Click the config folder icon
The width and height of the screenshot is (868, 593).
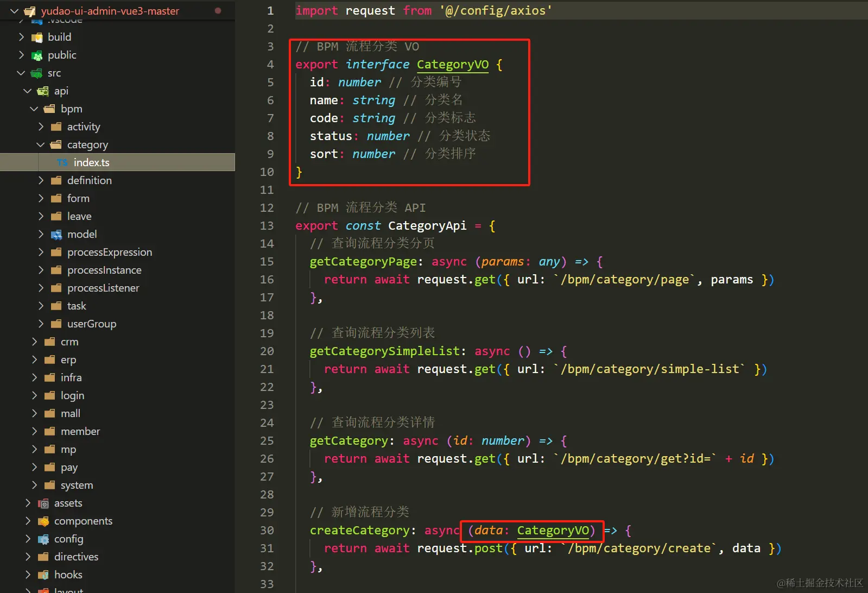coord(43,539)
